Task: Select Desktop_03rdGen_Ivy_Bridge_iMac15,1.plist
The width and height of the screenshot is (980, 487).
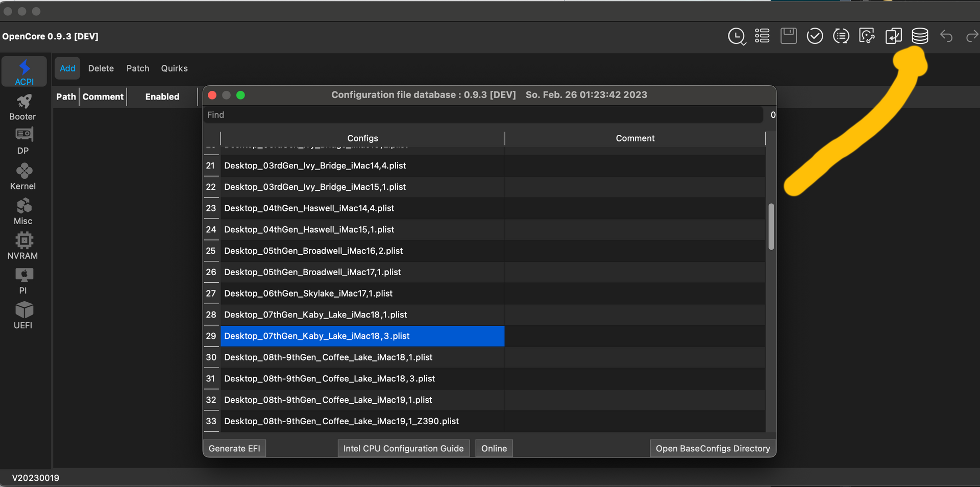Action: click(x=362, y=187)
